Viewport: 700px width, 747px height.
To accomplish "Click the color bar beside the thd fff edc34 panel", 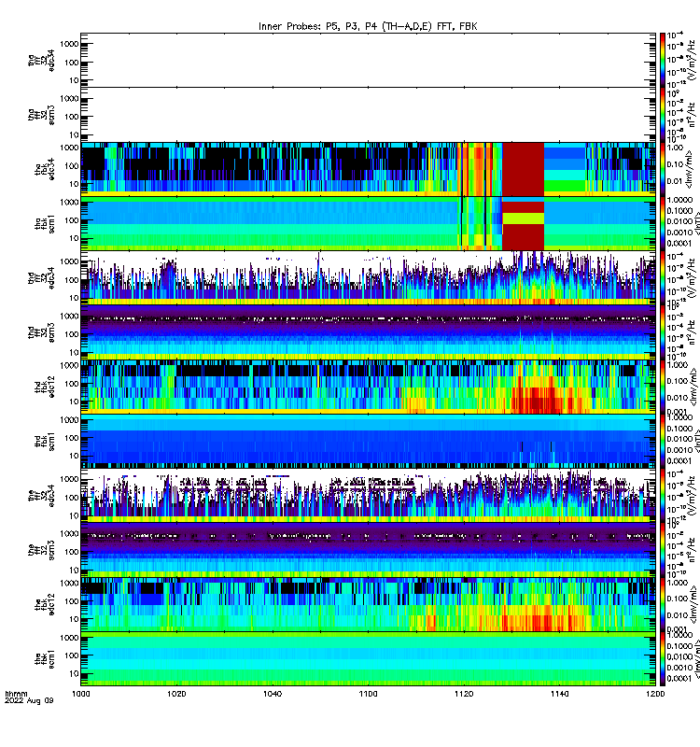I will [663, 277].
